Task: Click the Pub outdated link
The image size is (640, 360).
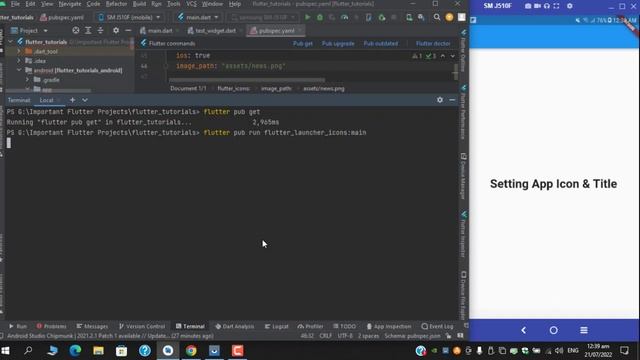Action: point(380,43)
